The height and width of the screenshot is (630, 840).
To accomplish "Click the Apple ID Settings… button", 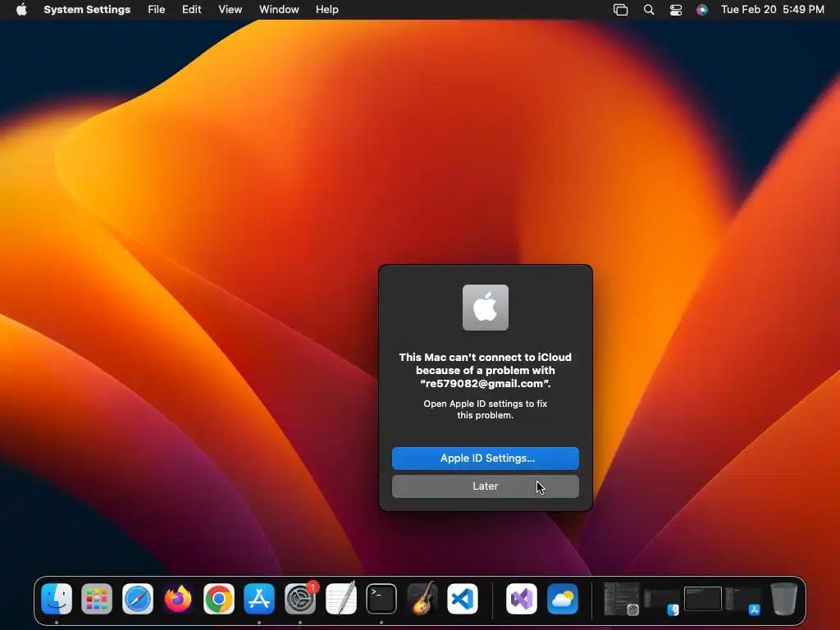I will click(x=486, y=458).
